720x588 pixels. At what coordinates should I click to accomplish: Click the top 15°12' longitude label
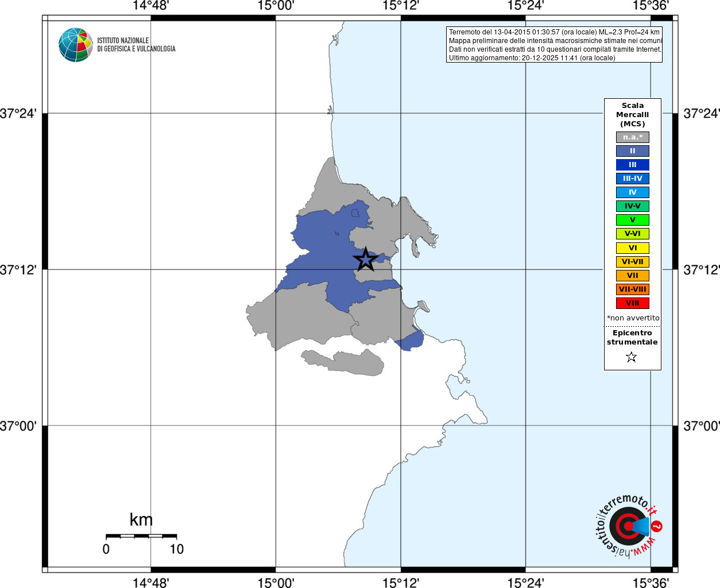pyautogui.click(x=401, y=6)
